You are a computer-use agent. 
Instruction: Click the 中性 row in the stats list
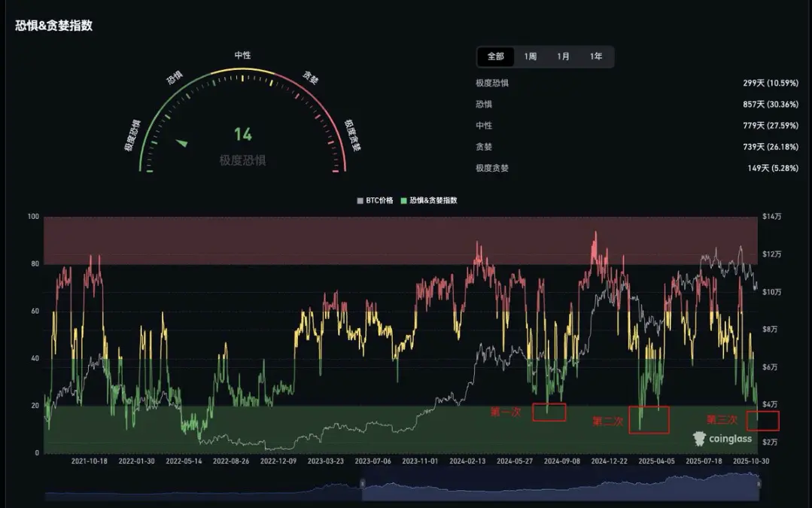[x=637, y=126]
